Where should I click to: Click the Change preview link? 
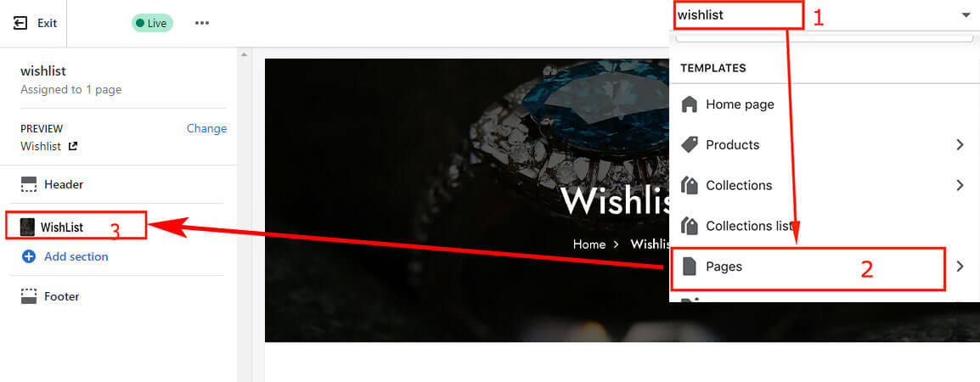coord(207,128)
